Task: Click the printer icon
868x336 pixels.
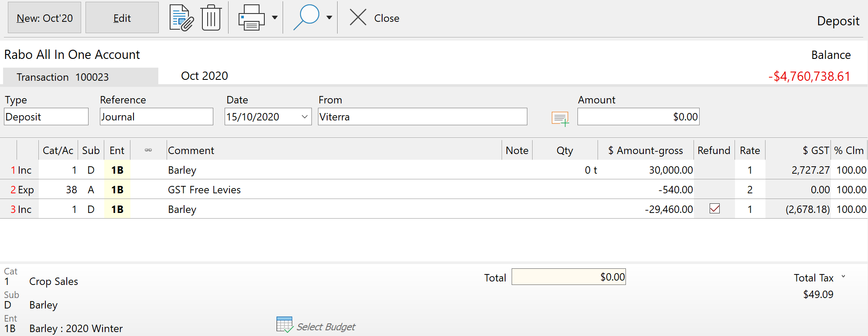Action: [251, 18]
